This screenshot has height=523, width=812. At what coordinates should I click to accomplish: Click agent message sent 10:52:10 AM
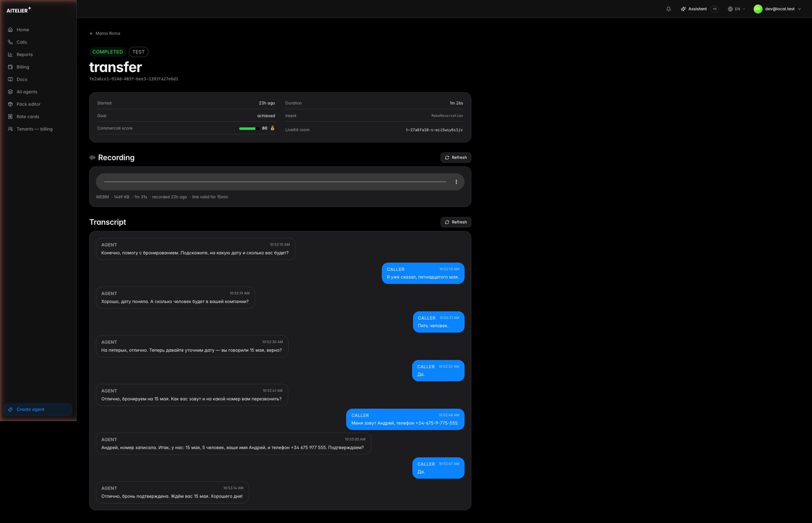(x=195, y=249)
